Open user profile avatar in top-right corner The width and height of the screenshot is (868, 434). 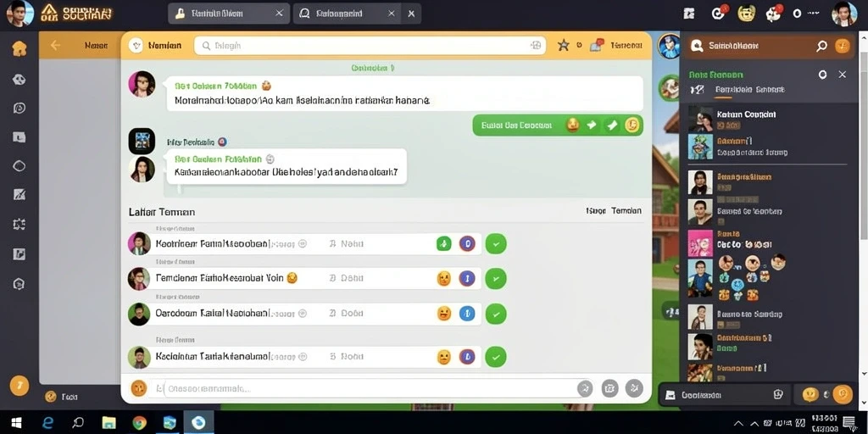click(x=843, y=14)
